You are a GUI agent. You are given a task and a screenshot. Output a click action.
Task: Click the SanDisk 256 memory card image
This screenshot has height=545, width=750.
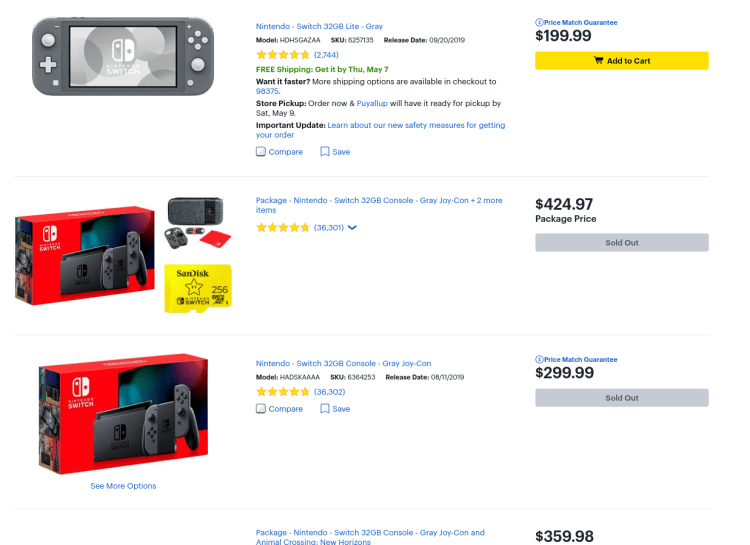click(x=198, y=289)
